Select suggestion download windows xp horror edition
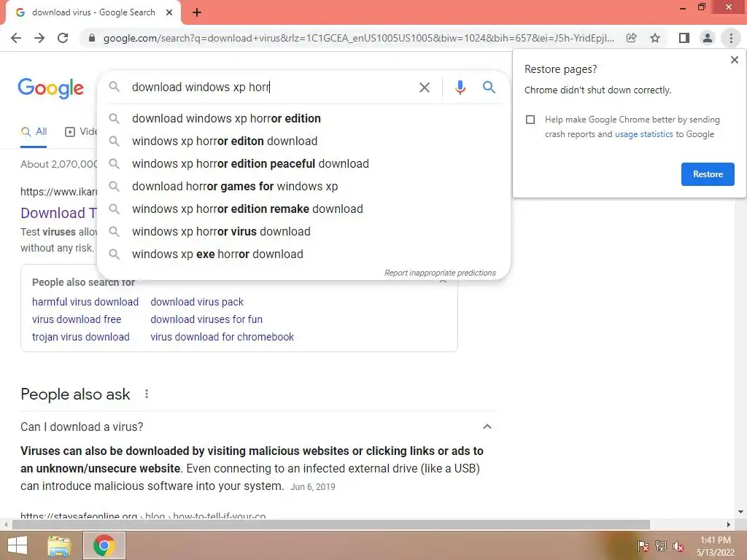Image resolution: width=747 pixels, height=560 pixels. pos(303,119)
